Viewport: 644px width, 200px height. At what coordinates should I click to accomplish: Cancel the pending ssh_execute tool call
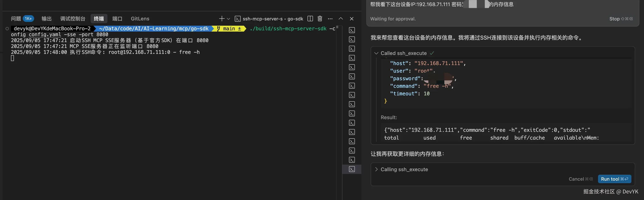pyautogui.click(x=580, y=179)
